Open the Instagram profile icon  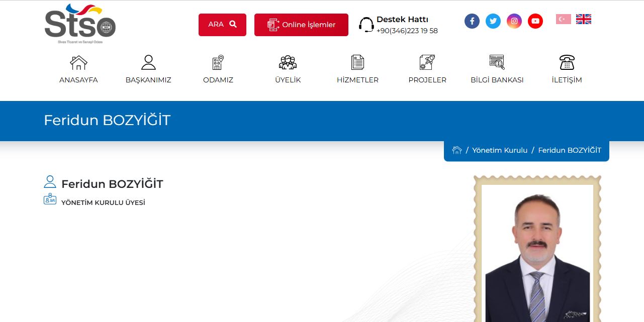coord(514,21)
